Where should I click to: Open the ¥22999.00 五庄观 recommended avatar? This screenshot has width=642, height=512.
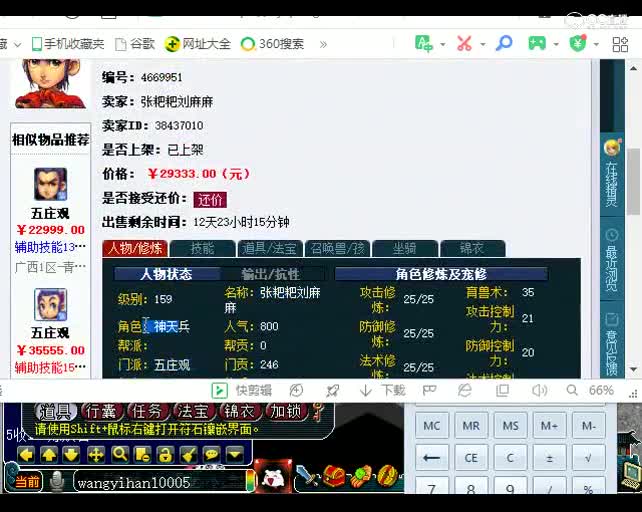(x=50, y=184)
